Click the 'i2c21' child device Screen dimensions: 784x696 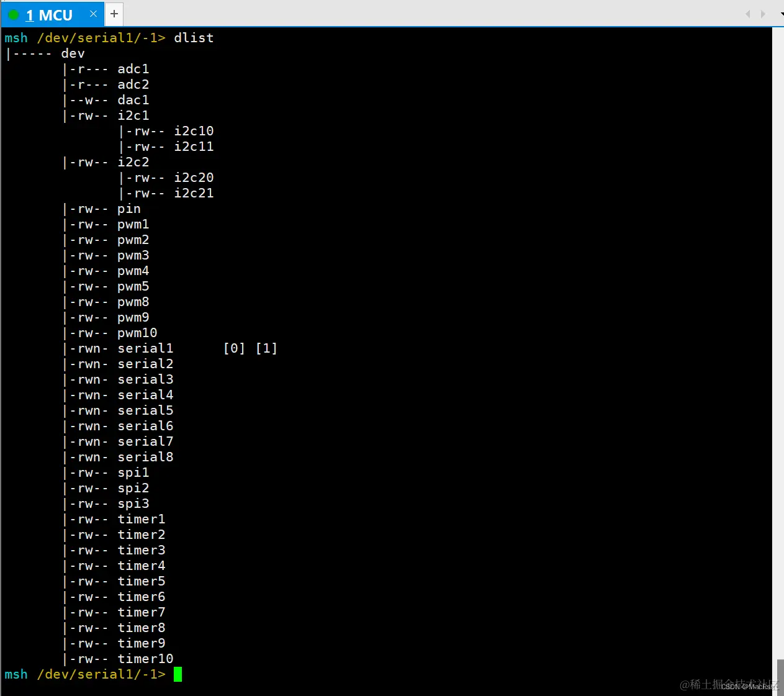point(166,193)
